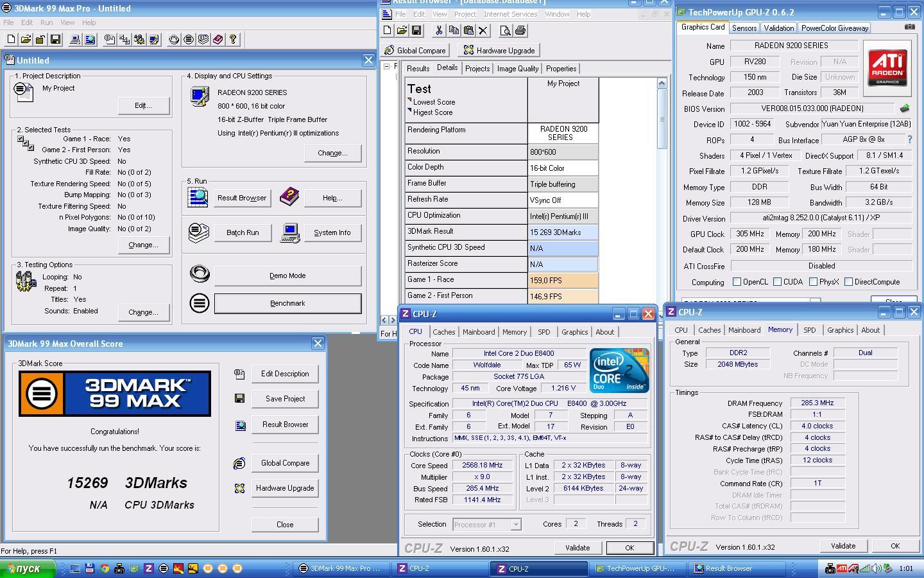924x578 pixels.
Task: Open Internet Services menu in Result Browser
Action: pyautogui.click(x=511, y=14)
